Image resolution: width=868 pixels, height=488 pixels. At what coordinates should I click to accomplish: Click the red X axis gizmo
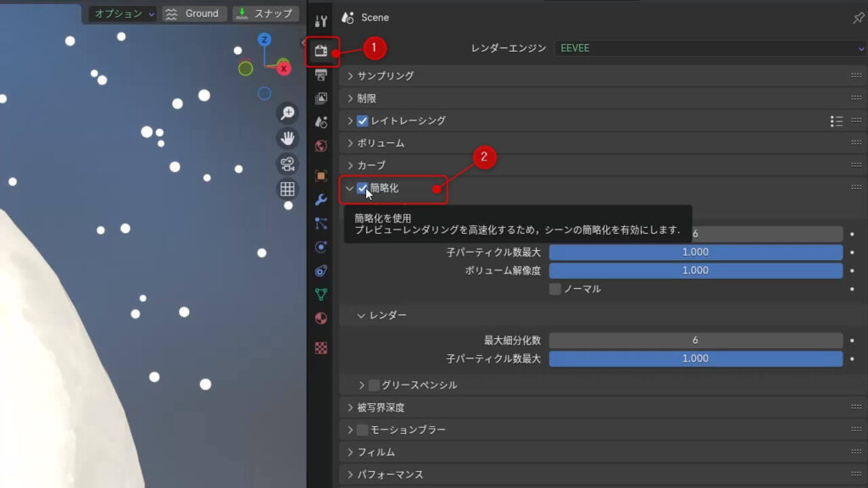(x=283, y=69)
